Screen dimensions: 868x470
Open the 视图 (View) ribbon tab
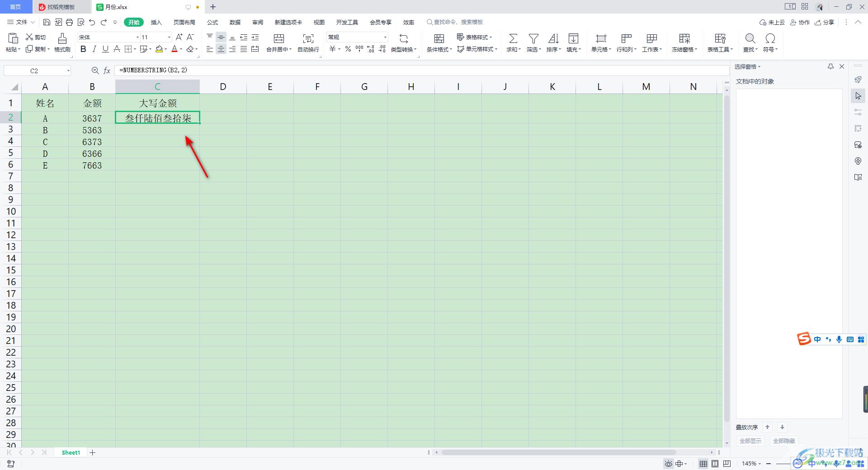click(319, 22)
